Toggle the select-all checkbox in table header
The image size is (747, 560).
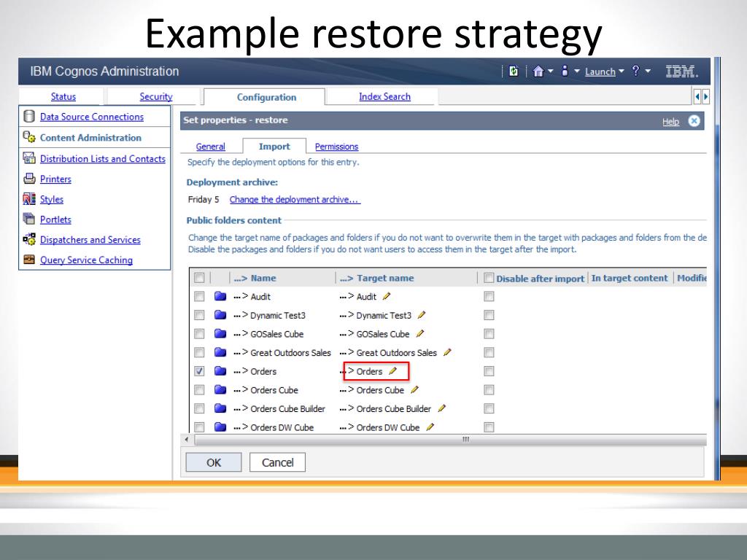point(199,278)
